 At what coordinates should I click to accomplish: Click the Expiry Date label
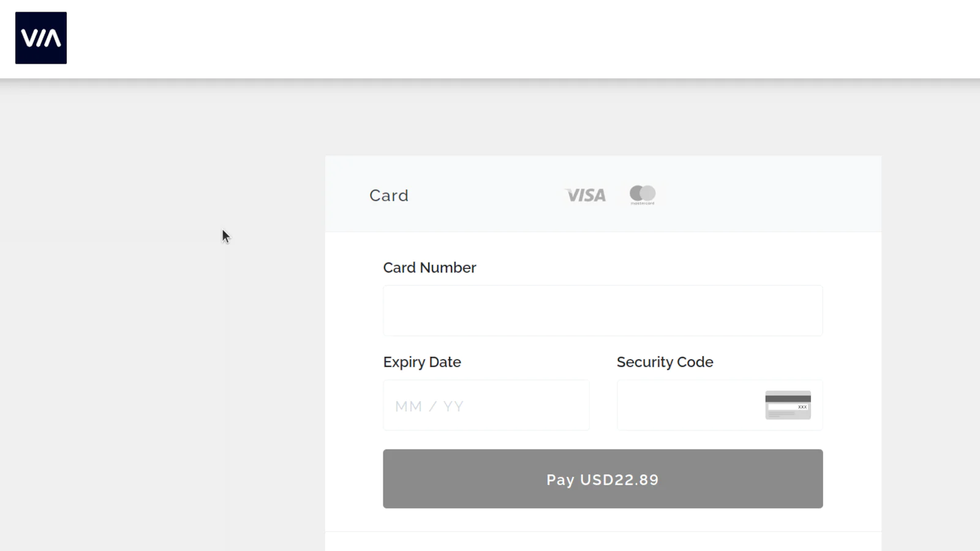click(x=422, y=362)
